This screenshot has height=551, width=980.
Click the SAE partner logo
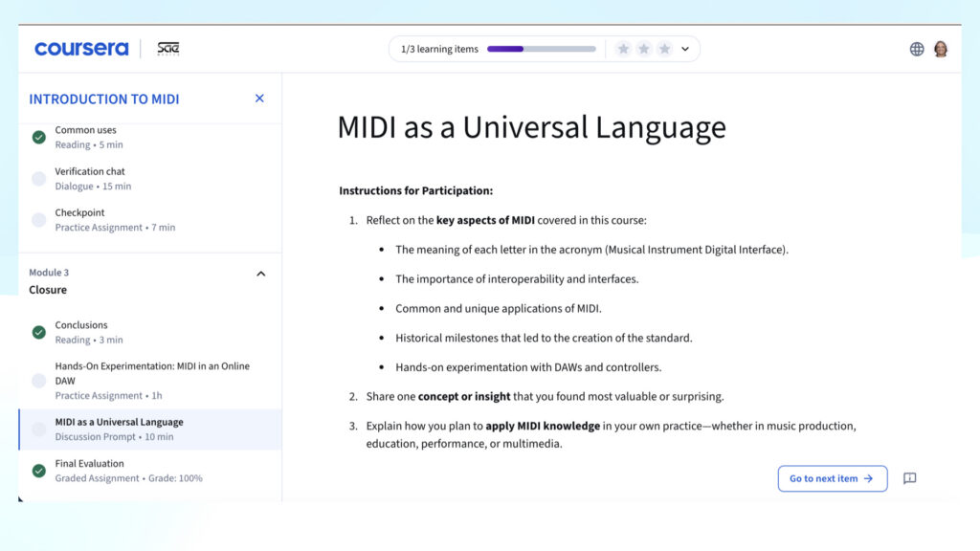coord(167,48)
